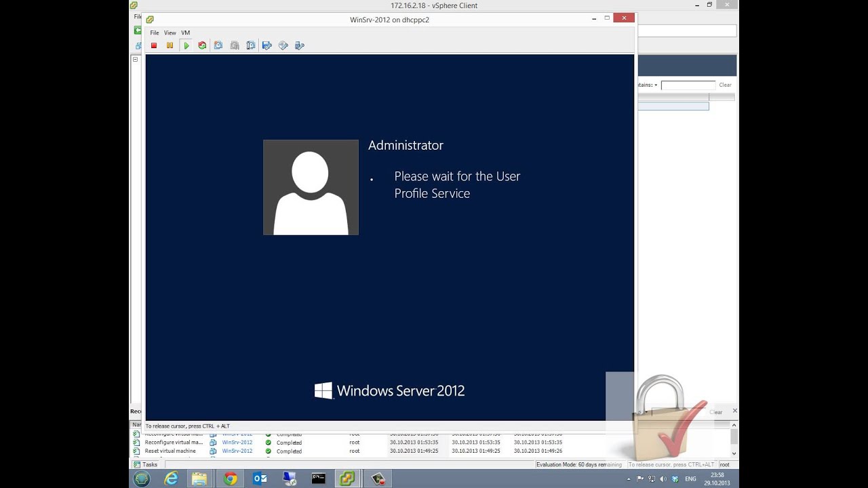Click the grayed revert-to-snapshot toolbar icon
Viewport: 868px width, 488px height.
235,45
